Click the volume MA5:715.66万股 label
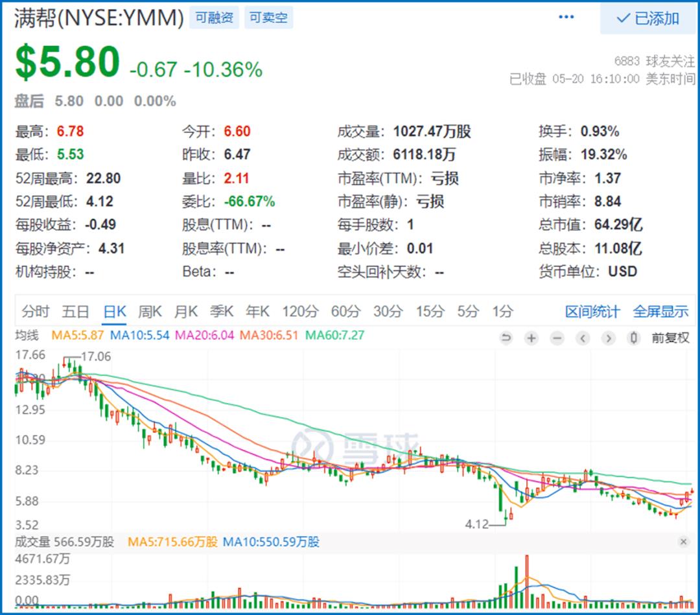Screen dimensions: 700x615 [172, 542]
